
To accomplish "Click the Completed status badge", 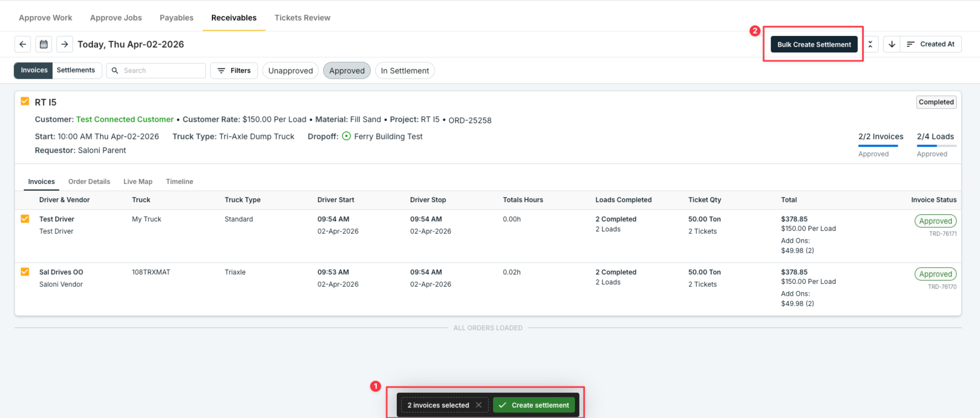I will click(x=936, y=102).
